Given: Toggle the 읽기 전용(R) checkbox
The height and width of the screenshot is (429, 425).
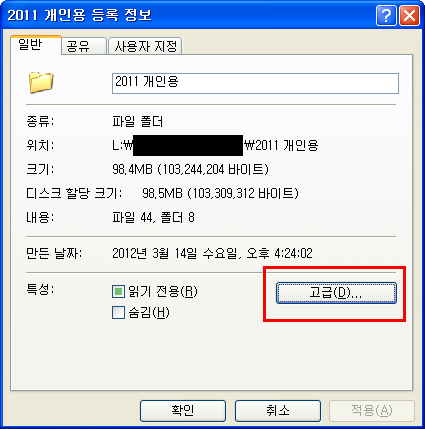Looking at the screenshot, I should point(118,291).
